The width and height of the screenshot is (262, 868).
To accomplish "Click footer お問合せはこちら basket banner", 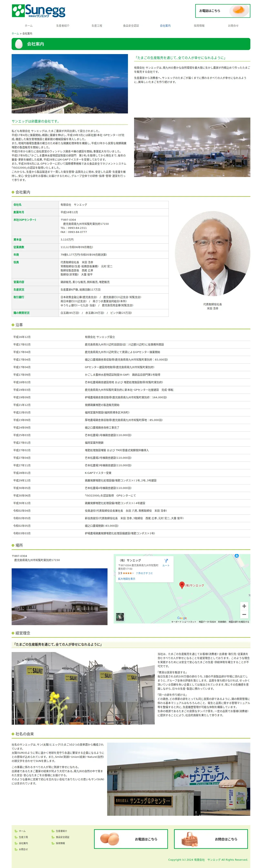I will click(211, 839).
